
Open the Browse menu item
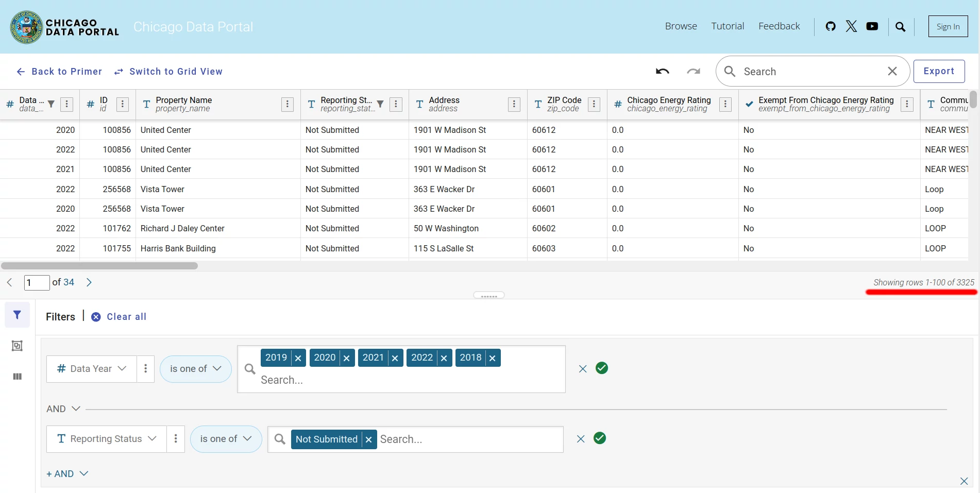(681, 26)
